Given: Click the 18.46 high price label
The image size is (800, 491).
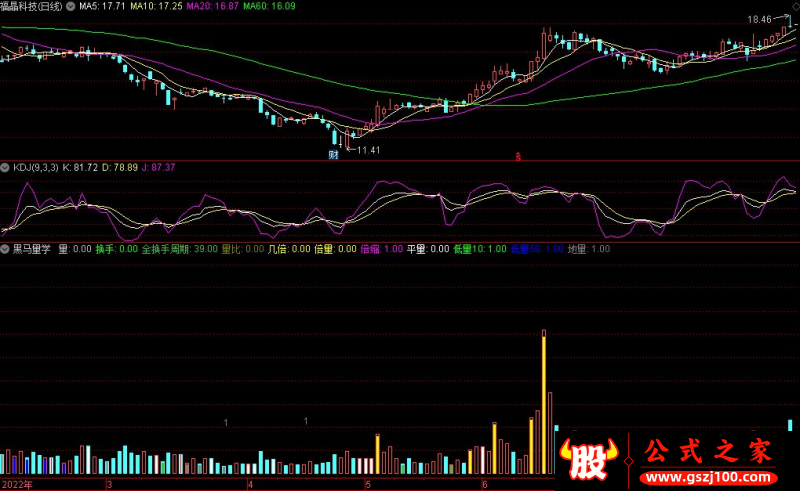Looking at the screenshot, I should [759, 19].
